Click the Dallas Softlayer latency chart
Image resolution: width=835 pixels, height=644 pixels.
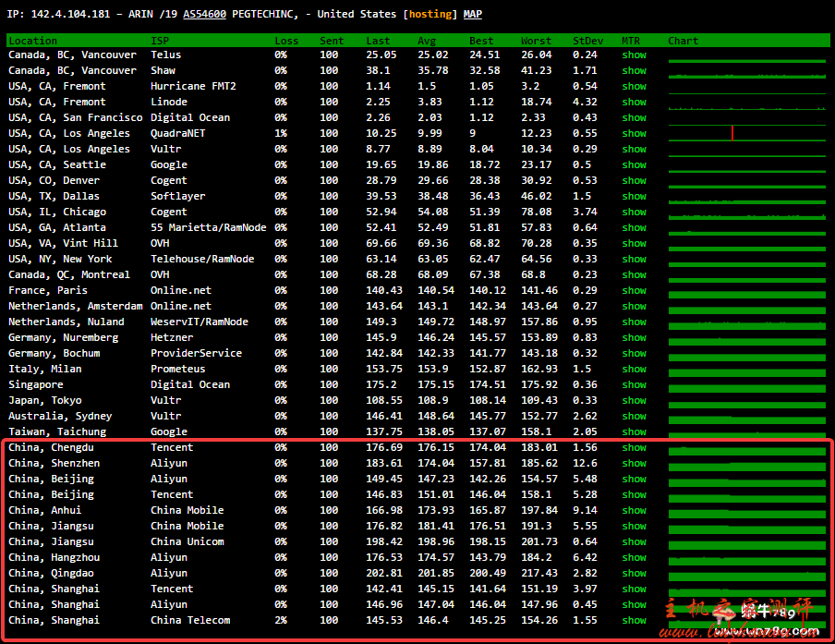pyautogui.click(x=746, y=197)
